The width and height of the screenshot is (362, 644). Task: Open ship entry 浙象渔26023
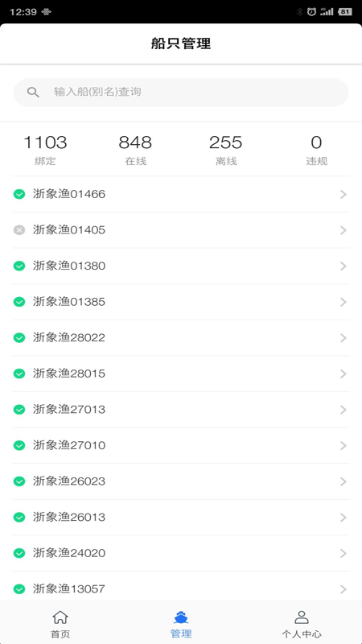(x=181, y=481)
